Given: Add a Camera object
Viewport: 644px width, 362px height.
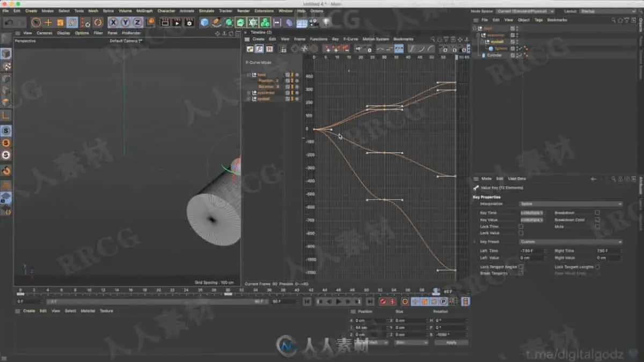Looking at the screenshot, I should pos(314,23).
